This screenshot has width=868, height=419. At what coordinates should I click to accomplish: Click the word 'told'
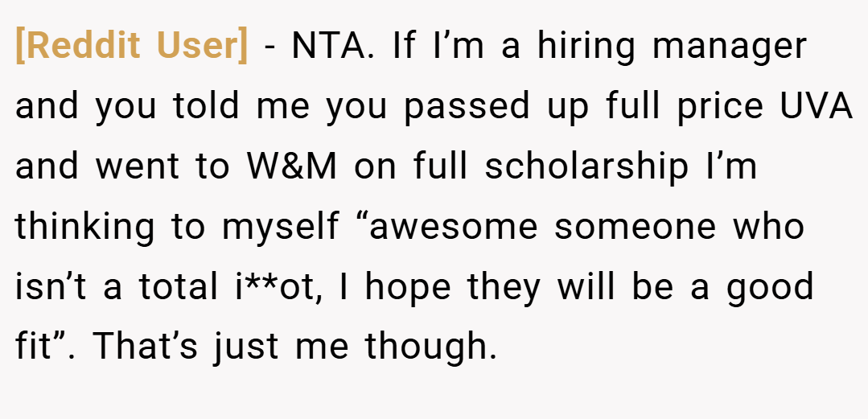(x=206, y=105)
